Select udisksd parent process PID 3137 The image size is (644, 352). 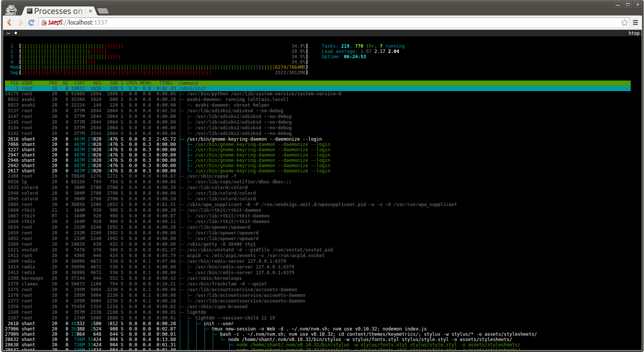(x=318, y=111)
